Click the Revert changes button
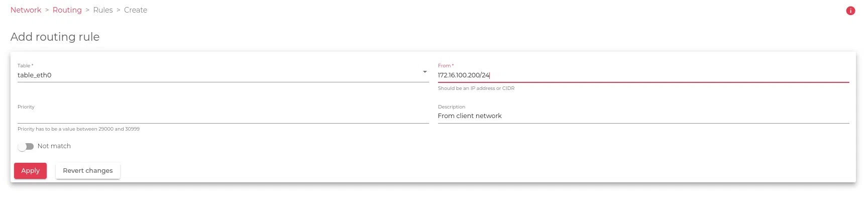This screenshot has height=214, width=868. coord(88,171)
